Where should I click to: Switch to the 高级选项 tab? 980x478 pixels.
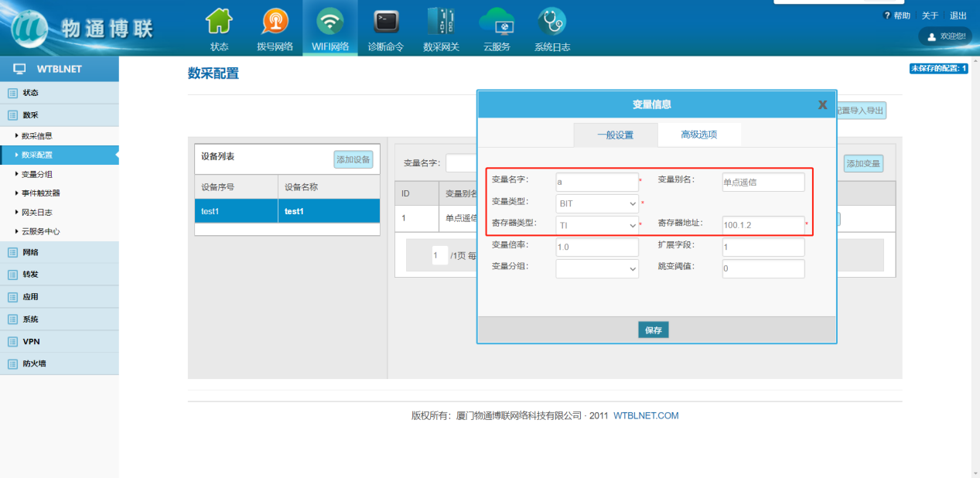[698, 135]
